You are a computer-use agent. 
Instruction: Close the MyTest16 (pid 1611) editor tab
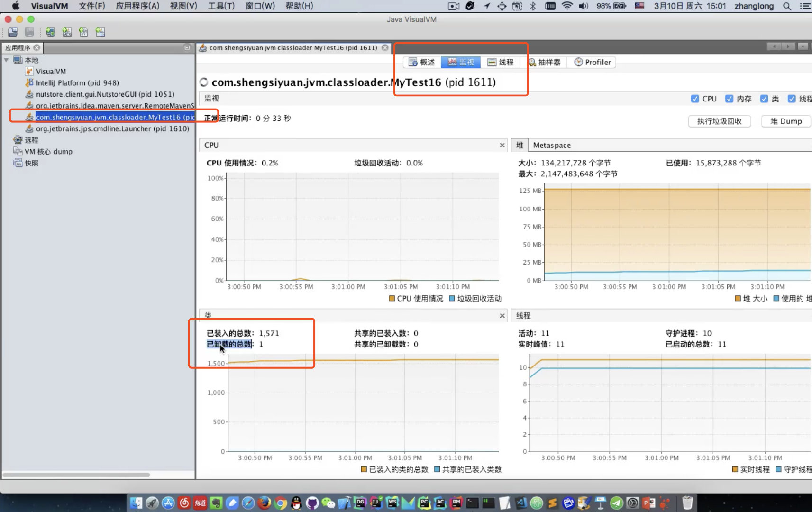tap(385, 47)
